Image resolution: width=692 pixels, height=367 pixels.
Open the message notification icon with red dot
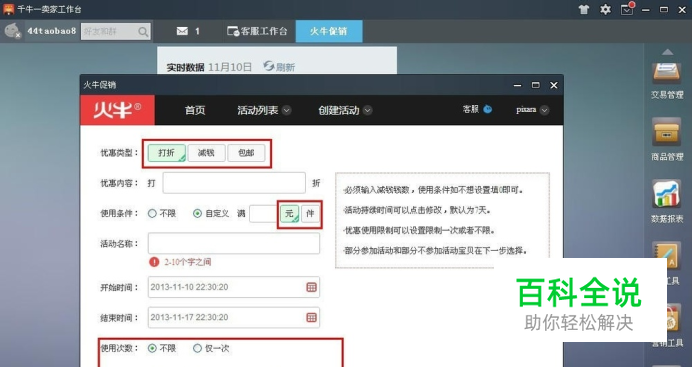(627, 9)
